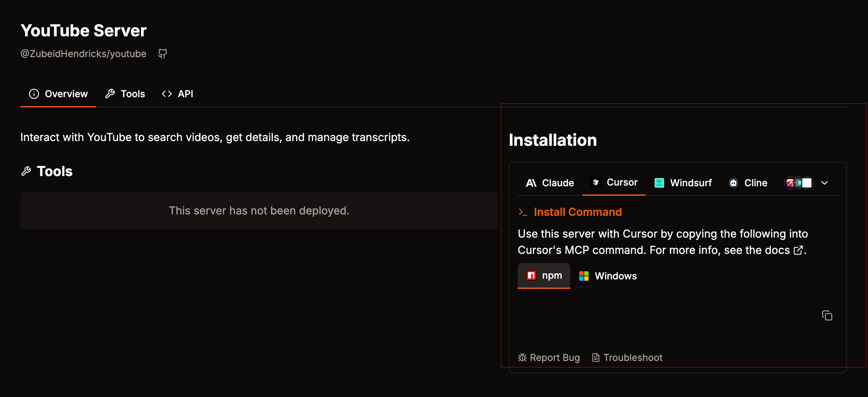Image resolution: width=868 pixels, height=397 pixels.
Task: Switch to Windows install option
Action: (x=608, y=276)
